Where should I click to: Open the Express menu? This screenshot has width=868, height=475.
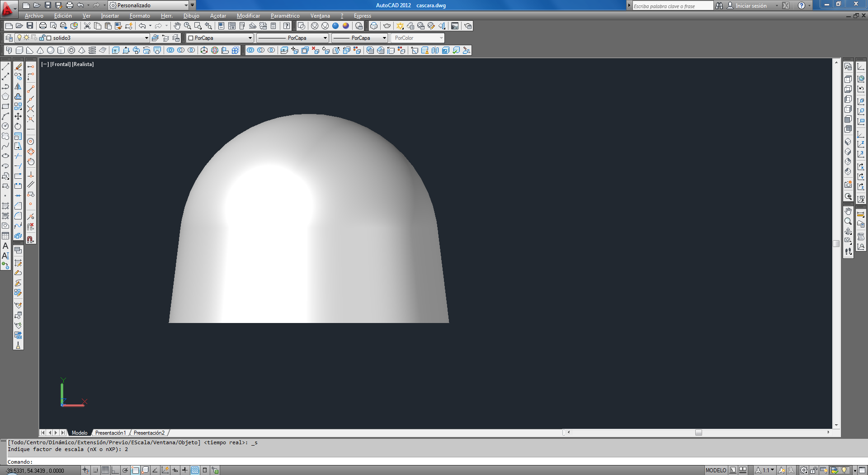point(362,16)
